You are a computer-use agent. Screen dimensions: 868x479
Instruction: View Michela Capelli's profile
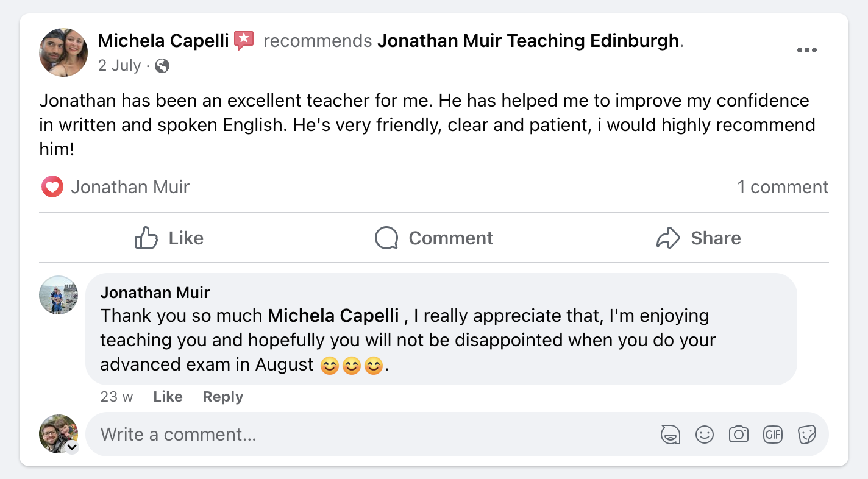(163, 40)
